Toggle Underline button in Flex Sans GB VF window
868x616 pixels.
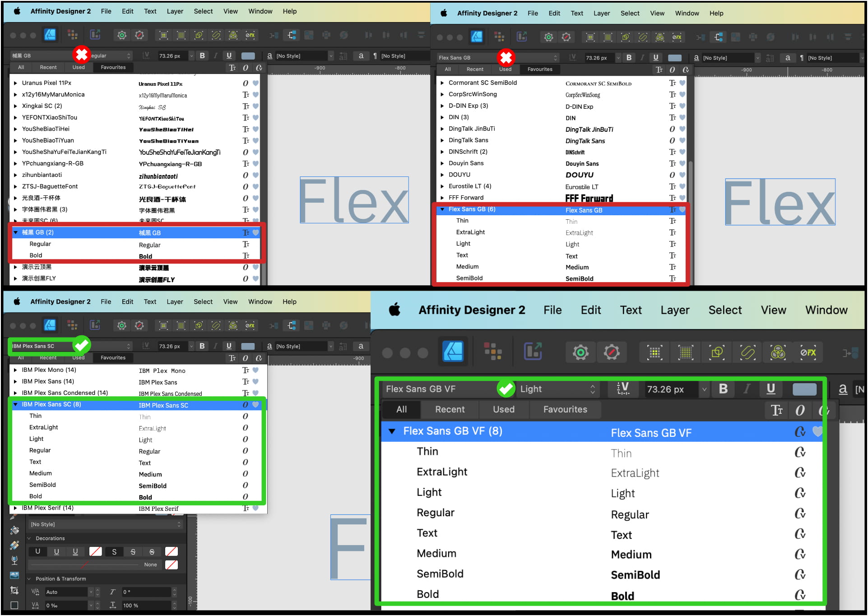click(771, 389)
